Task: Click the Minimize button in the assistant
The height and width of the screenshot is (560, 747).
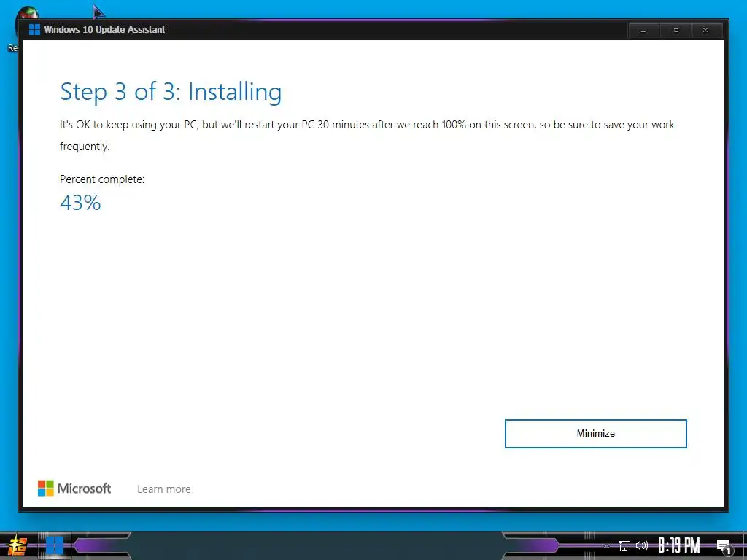Action: [x=595, y=433]
